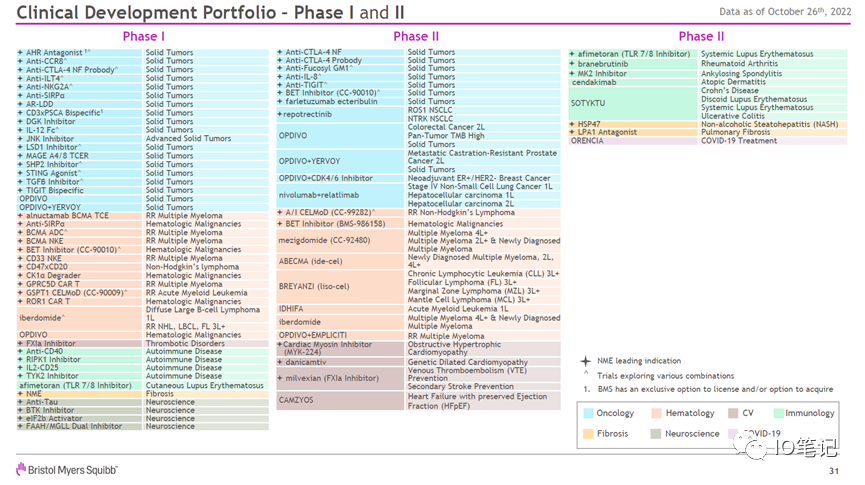Click the 'GSPT1 CELMoD (CC-90009)' entry
The width and height of the screenshot is (865, 485).
point(75,293)
